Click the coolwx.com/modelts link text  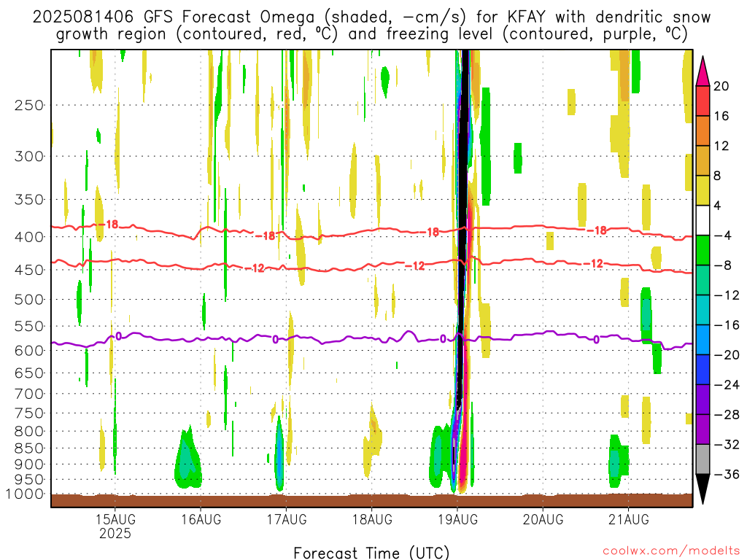click(671, 551)
